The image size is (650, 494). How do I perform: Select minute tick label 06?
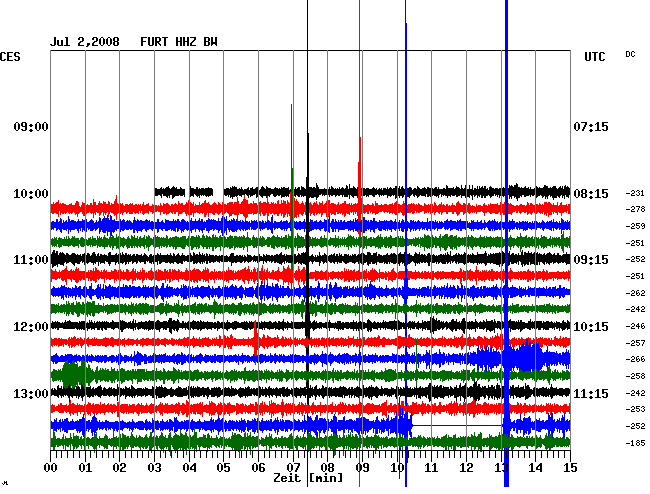click(258, 468)
